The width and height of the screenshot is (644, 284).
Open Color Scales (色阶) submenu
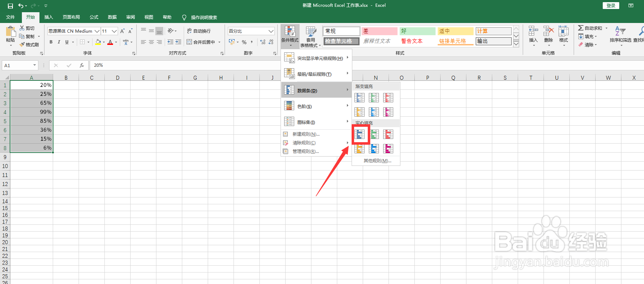coord(316,106)
